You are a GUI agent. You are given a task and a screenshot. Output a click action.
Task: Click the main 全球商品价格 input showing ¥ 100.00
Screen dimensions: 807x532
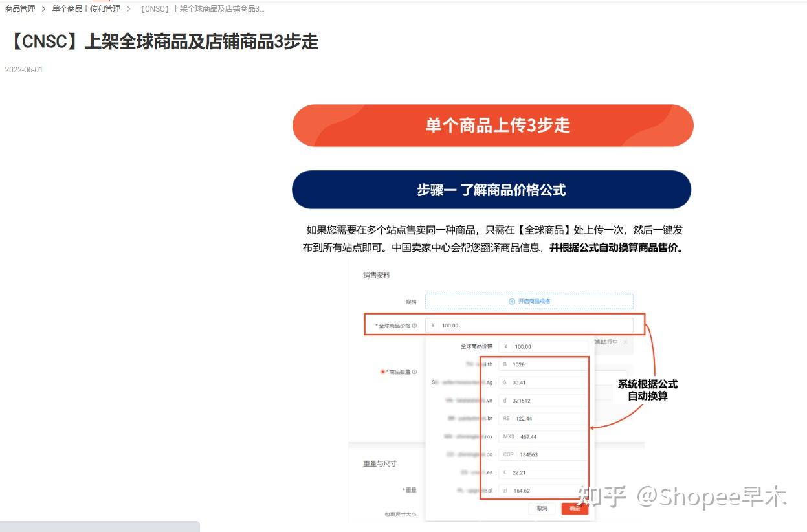click(529, 326)
